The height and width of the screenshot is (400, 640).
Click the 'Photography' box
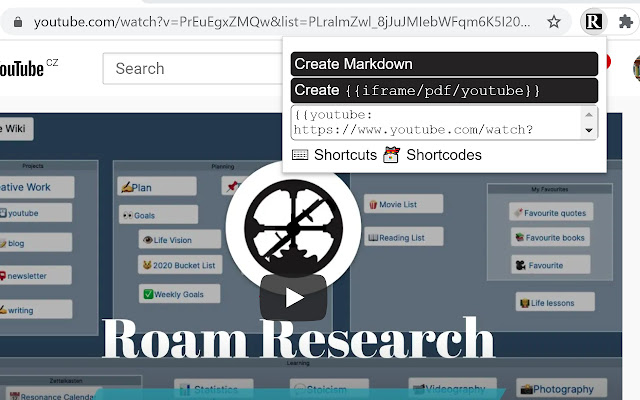click(561, 389)
